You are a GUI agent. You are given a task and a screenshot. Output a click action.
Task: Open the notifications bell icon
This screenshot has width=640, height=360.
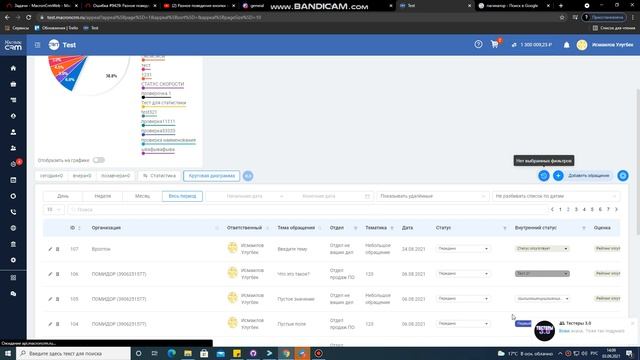567,45
